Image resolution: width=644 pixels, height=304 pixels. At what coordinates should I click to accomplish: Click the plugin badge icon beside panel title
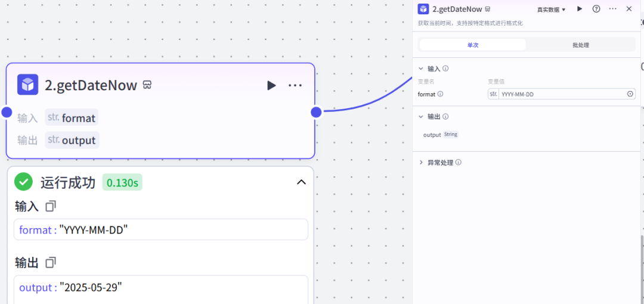tap(488, 9)
